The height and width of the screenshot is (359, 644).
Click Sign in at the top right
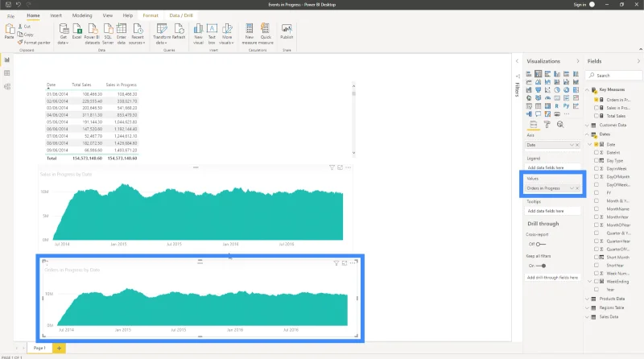point(580,5)
